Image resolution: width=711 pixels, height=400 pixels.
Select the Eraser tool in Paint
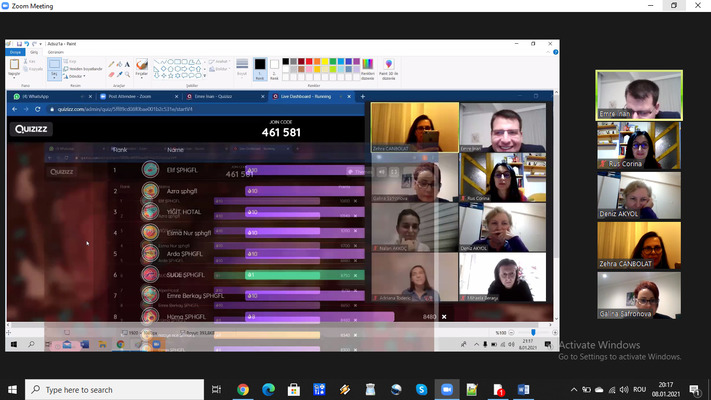pos(111,74)
